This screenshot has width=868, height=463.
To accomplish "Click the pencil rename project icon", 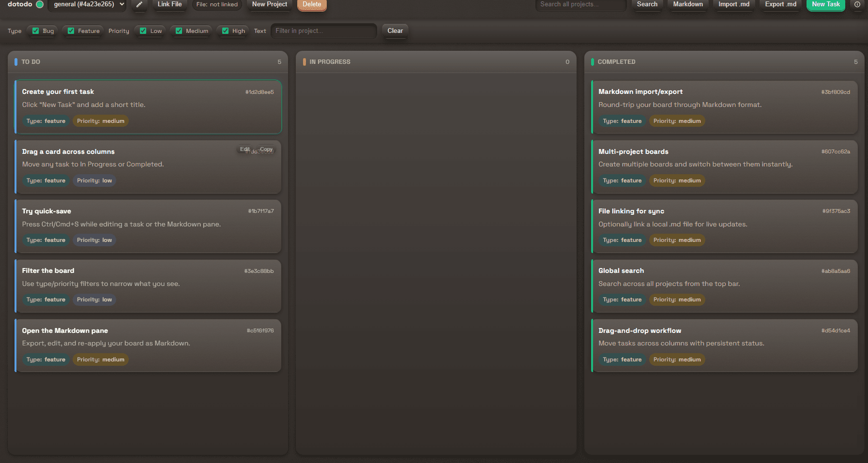I will click(139, 4).
